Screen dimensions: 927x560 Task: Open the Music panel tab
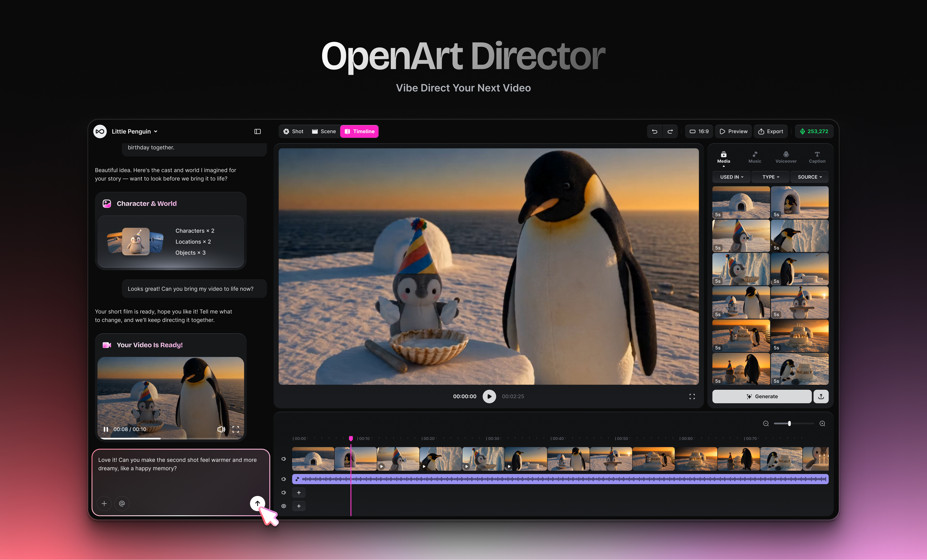[755, 157]
